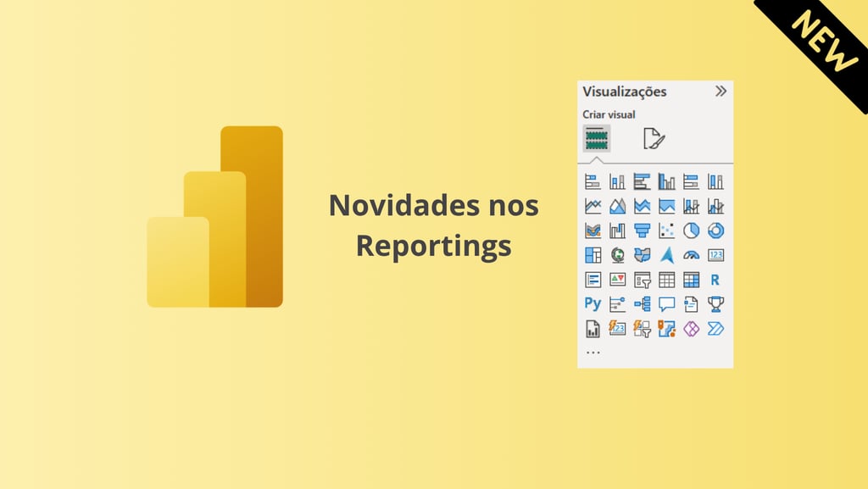The height and width of the screenshot is (489, 868).
Task: Create a Table visual
Action: point(666,280)
